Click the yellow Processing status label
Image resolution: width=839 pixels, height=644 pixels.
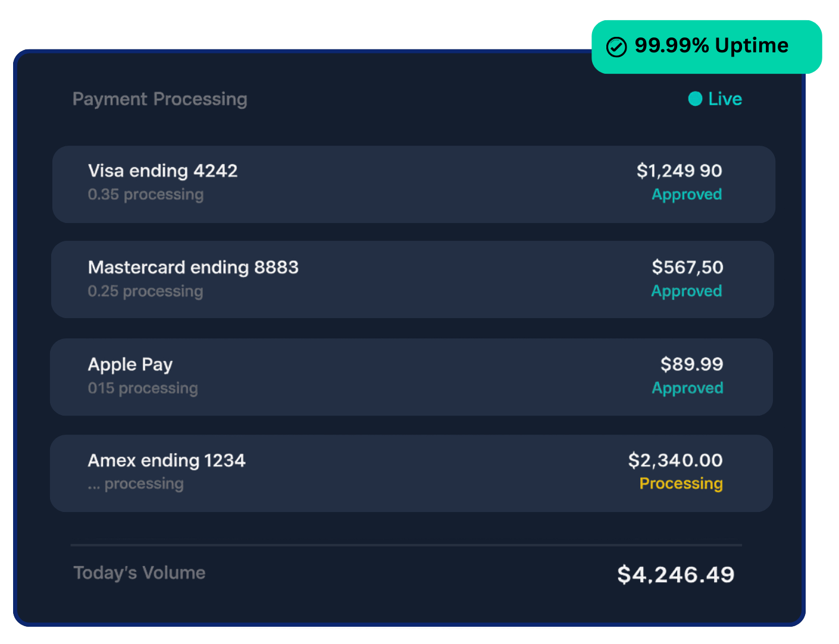(x=681, y=484)
